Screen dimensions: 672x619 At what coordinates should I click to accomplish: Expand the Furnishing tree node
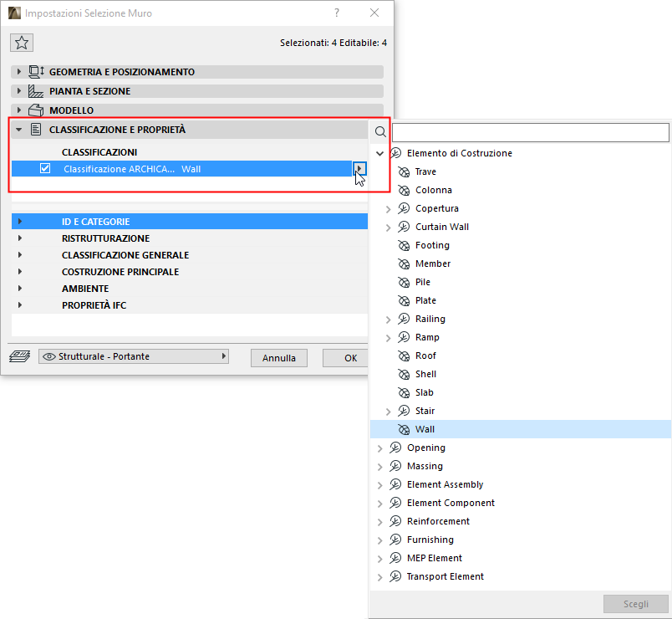(x=379, y=540)
